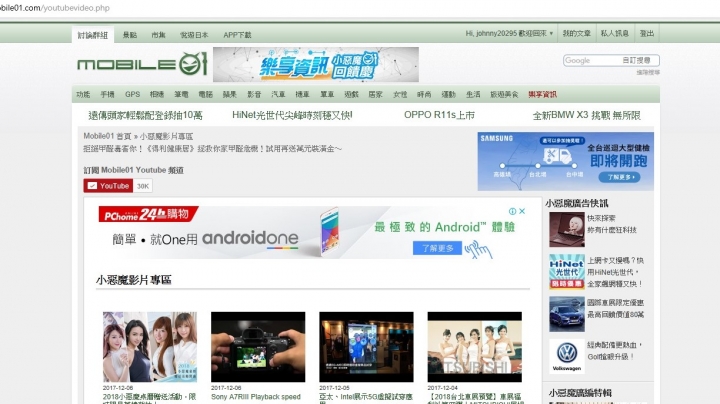This screenshot has height=404, width=720.
Task: Expand the johnny20295 account dropdown
Action: coord(509,34)
